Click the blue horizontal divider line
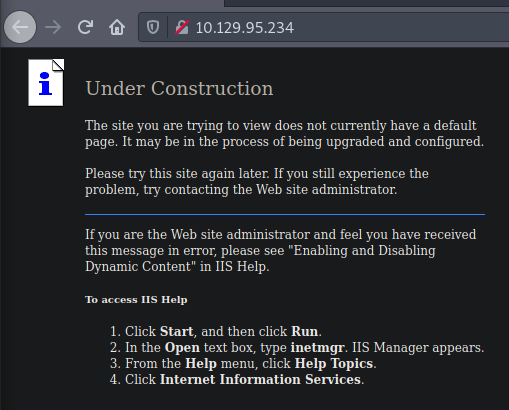 coord(285,215)
